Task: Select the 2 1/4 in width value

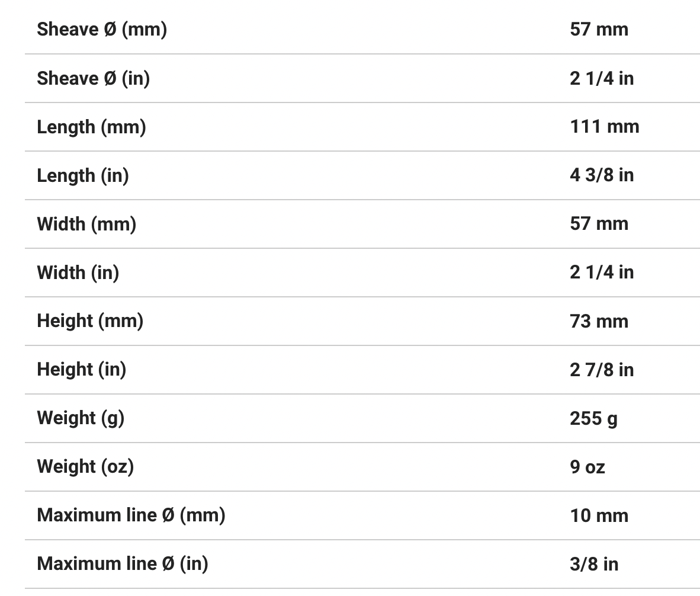Action: pos(601,272)
